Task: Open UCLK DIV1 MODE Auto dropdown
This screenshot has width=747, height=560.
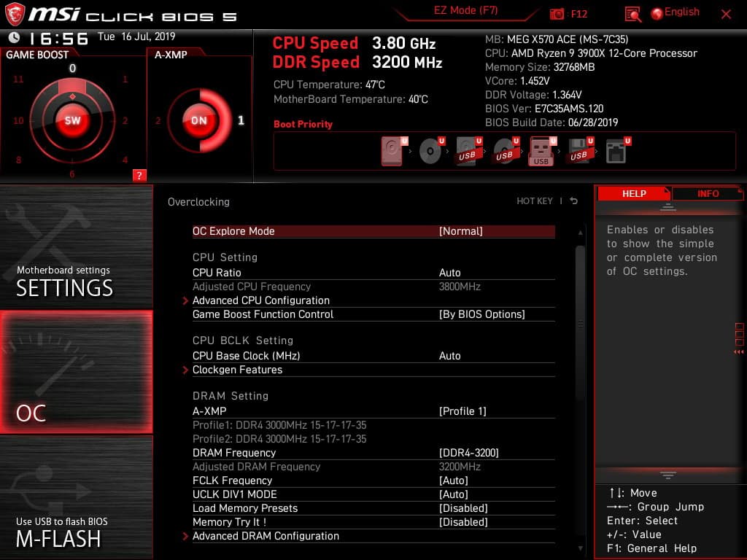Action: (x=454, y=494)
